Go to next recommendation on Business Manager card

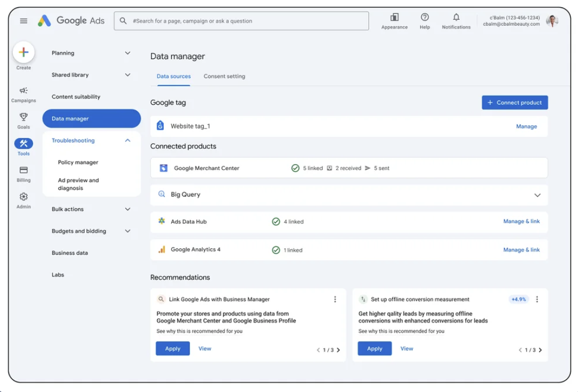pos(338,350)
